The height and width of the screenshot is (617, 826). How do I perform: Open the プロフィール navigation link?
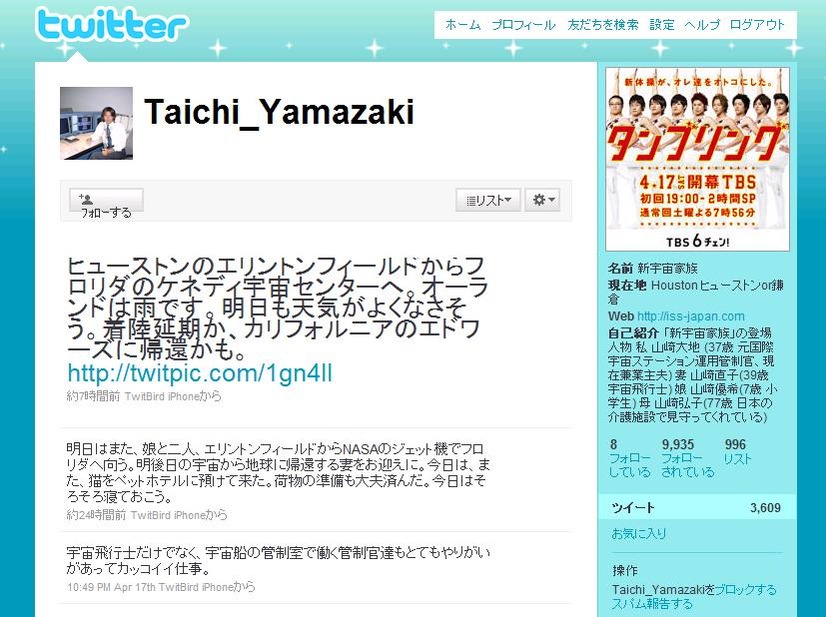pos(523,25)
